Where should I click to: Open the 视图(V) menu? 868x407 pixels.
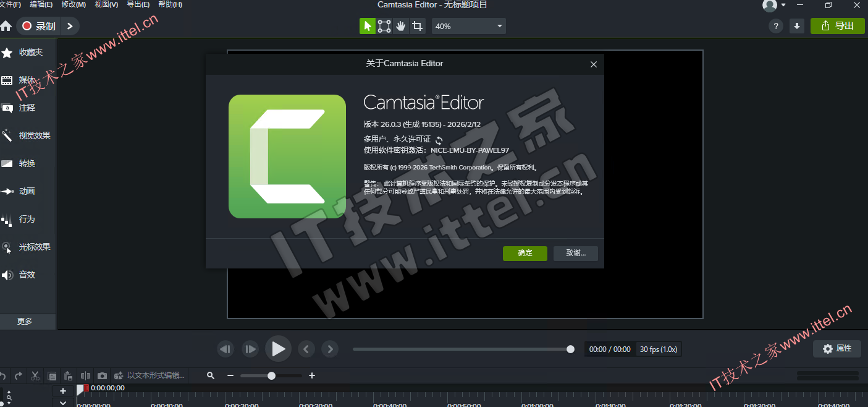coord(106,4)
